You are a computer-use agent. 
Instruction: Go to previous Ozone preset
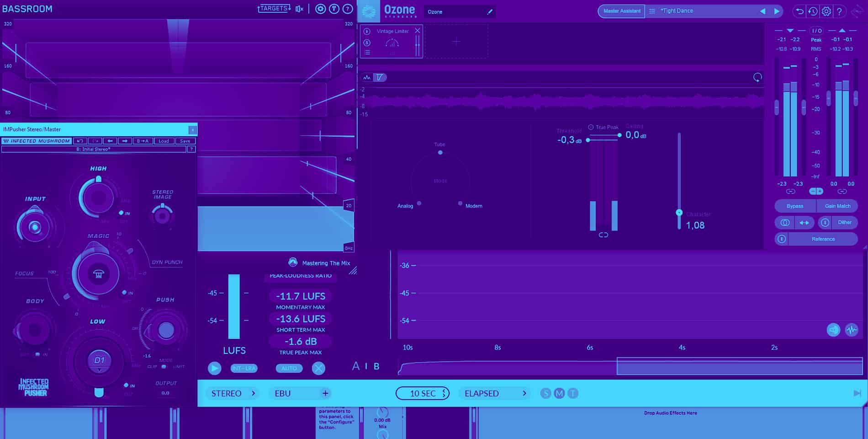[x=762, y=11]
